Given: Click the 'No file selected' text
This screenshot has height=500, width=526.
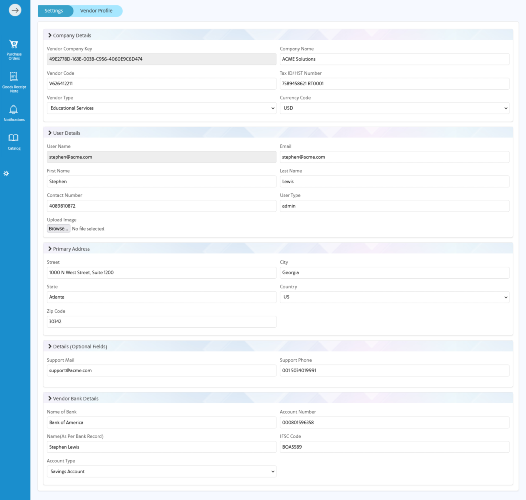Looking at the screenshot, I should point(88,229).
